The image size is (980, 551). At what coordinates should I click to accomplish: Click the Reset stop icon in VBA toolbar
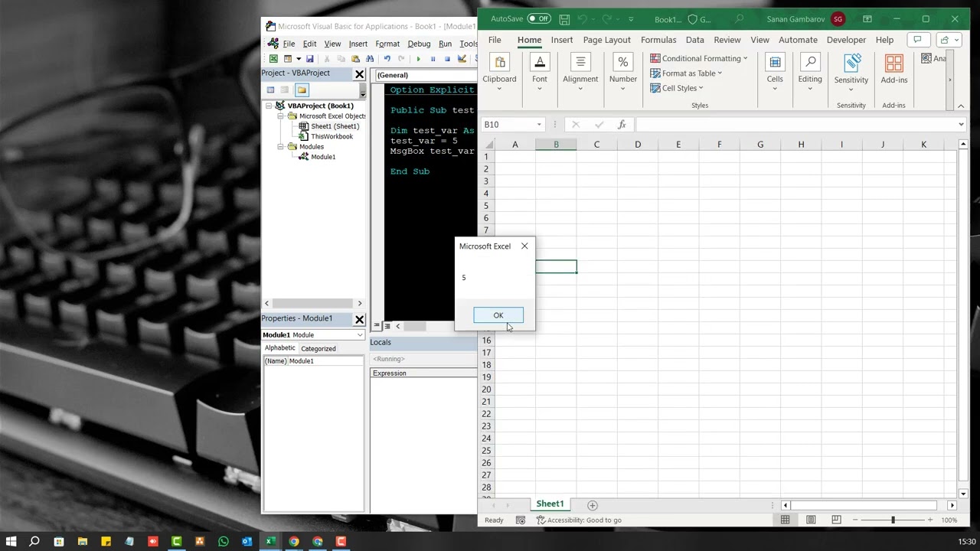(447, 59)
